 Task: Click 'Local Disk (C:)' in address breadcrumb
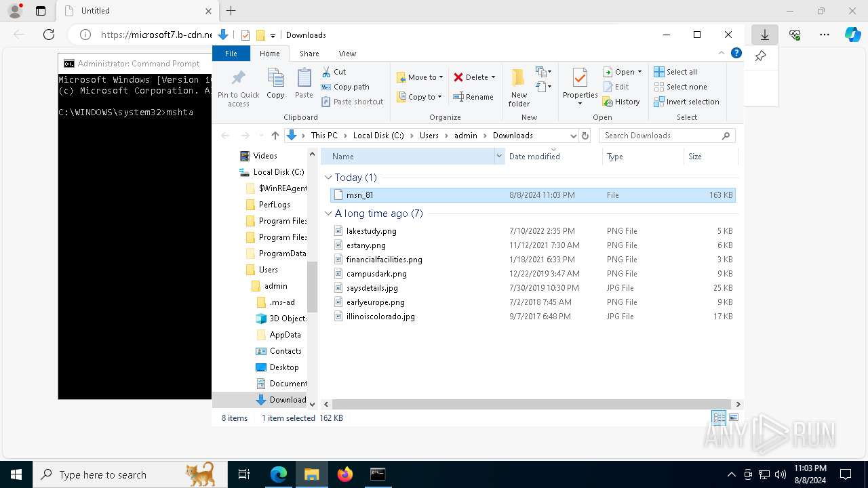tap(378, 136)
